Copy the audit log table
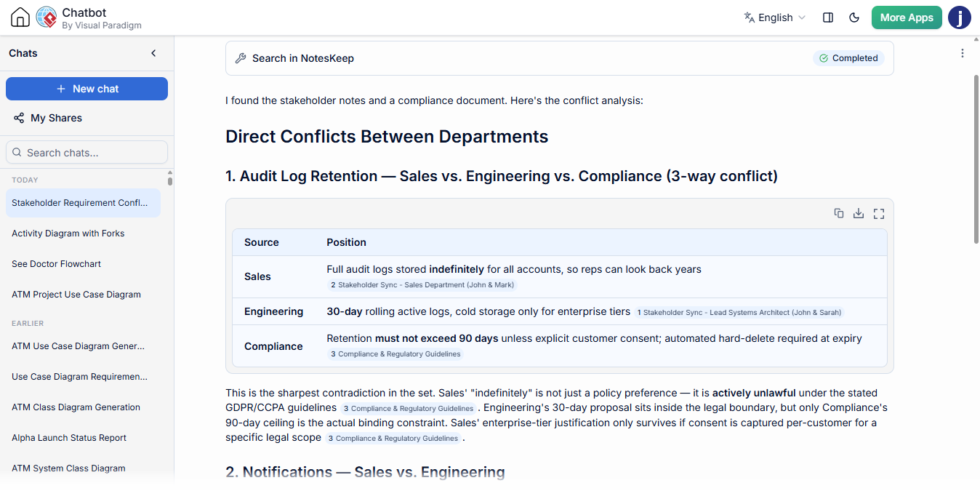Image resolution: width=980 pixels, height=491 pixels. tap(839, 213)
